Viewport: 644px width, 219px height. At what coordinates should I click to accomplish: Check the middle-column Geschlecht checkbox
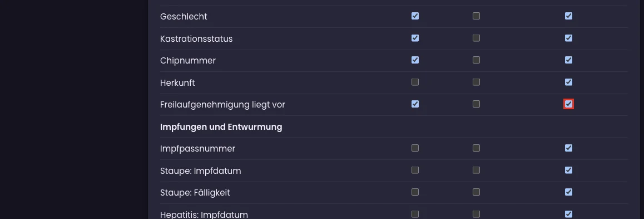pyautogui.click(x=476, y=16)
